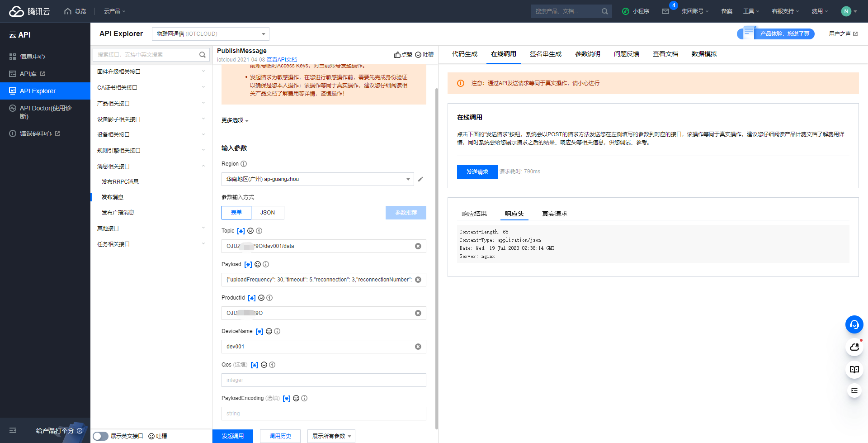Open 调用历史 call history
This screenshot has height=443, width=868.
[280, 436]
